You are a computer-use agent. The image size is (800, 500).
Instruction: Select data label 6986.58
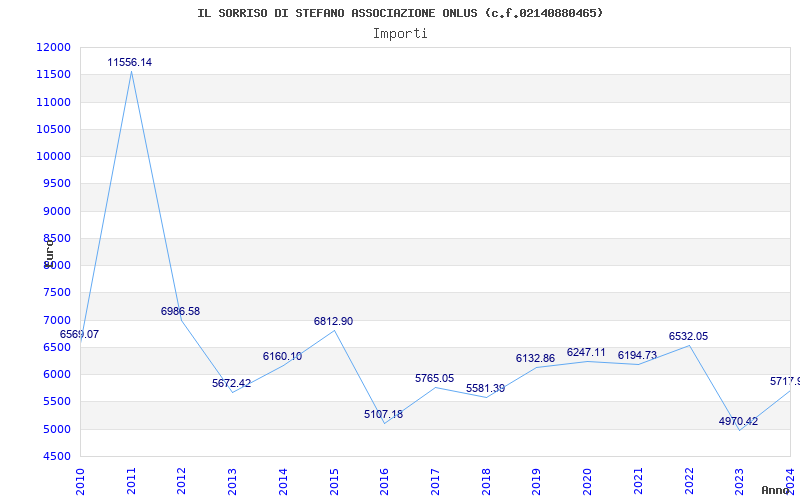(x=181, y=311)
